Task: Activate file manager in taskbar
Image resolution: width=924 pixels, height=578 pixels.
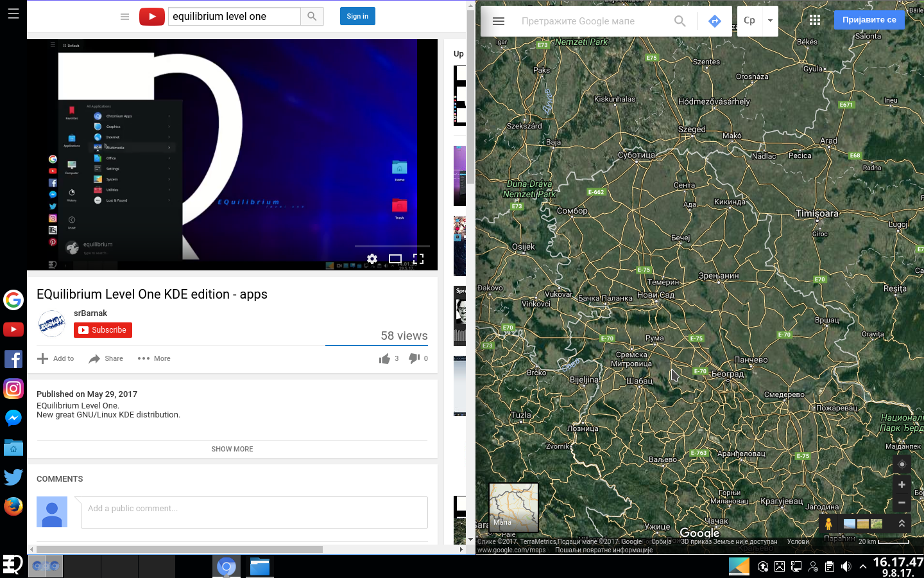Action: pos(260,566)
